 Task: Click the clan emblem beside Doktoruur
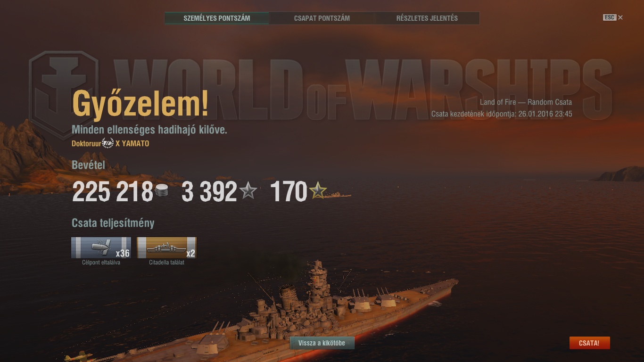click(108, 143)
